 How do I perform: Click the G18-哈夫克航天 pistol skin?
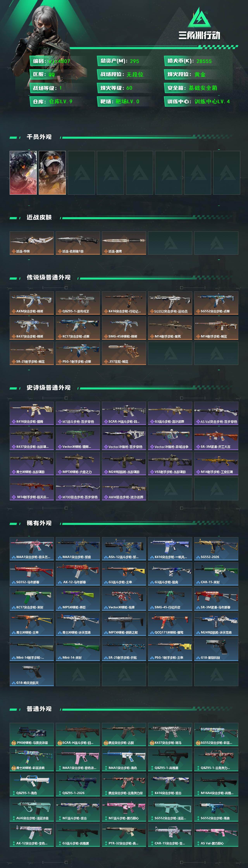click(32, 674)
